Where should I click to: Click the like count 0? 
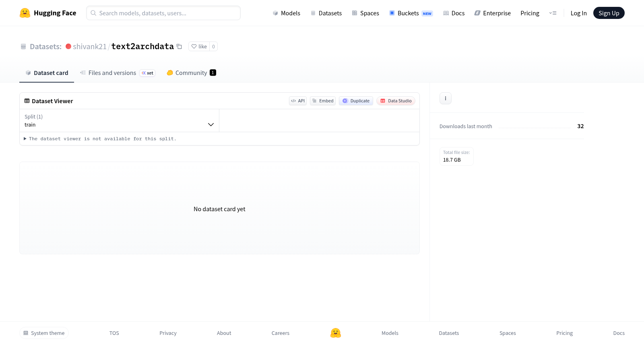point(213,46)
